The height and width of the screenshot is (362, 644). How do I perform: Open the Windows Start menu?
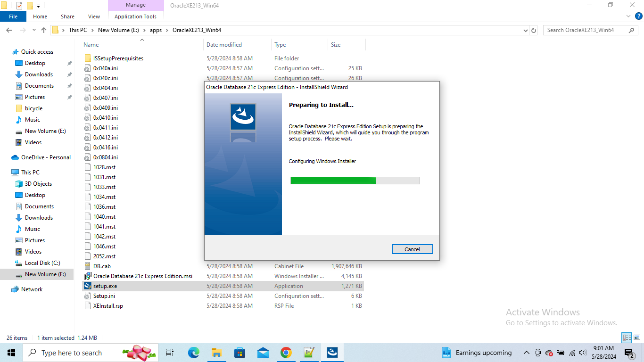coord(11,353)
